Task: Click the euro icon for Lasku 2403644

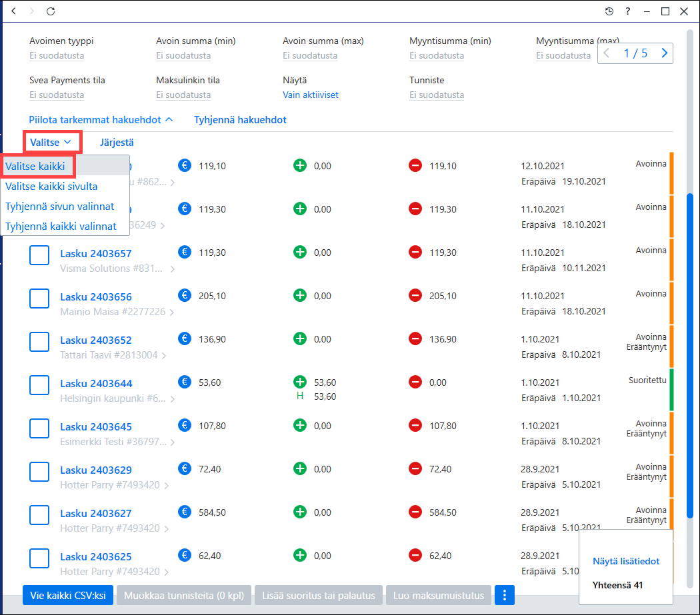Action: [185, 382]
